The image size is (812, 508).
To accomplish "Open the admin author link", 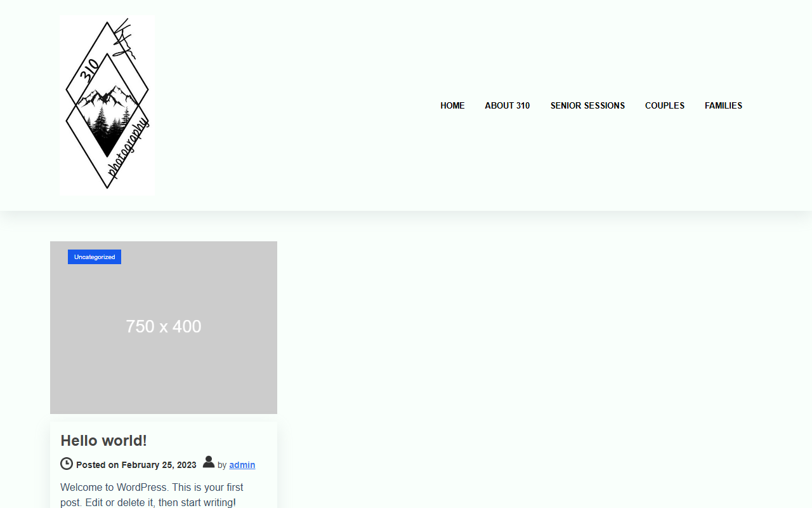I will tap(242, 465).
